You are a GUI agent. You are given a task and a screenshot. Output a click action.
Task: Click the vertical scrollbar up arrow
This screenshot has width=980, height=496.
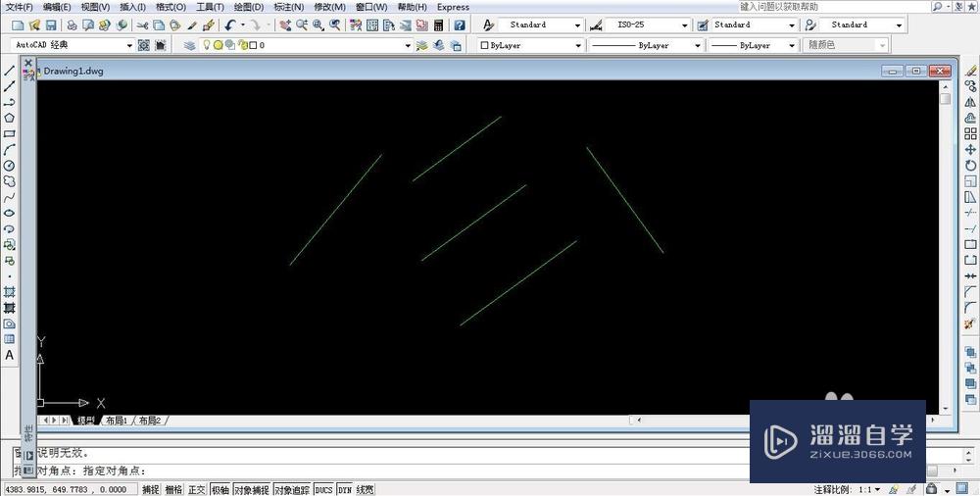tap(945, 85)
